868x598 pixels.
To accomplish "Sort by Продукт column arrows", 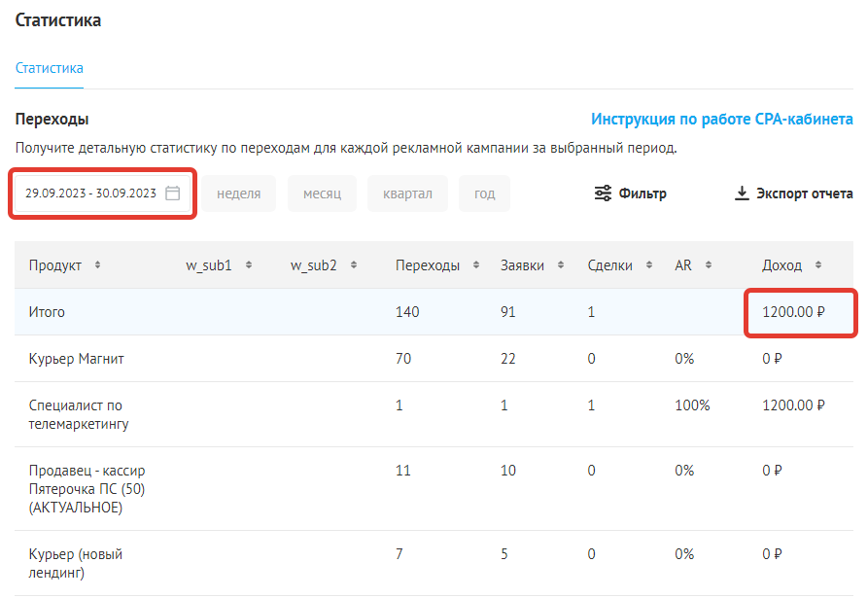I will (x=97, y=264).
